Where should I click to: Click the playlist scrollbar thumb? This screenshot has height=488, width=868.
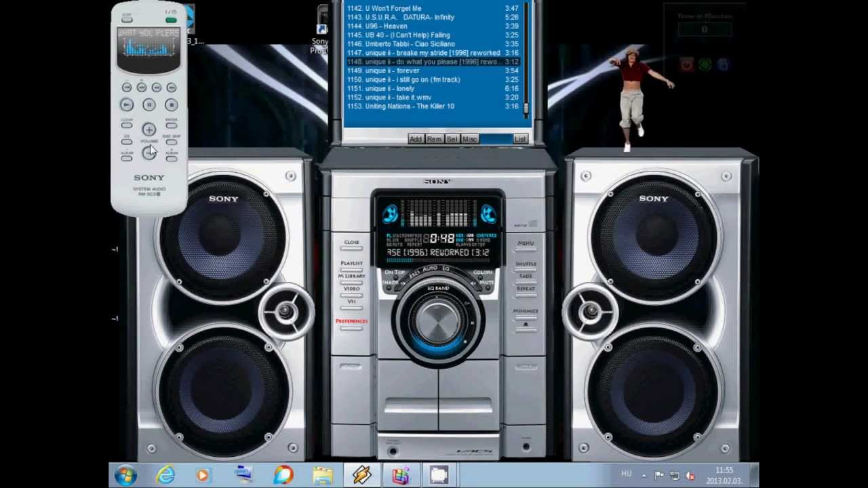[526, 107]
